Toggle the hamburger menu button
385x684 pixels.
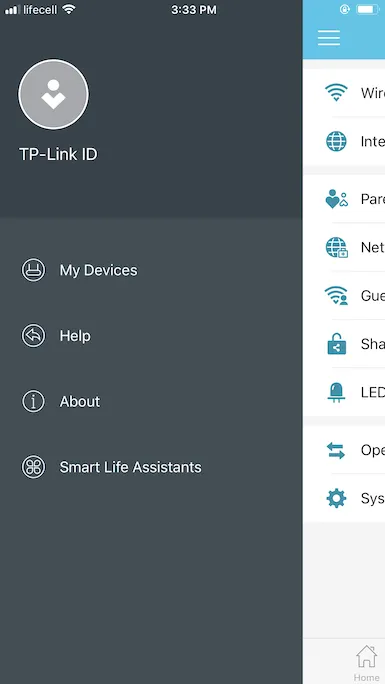coord(329,38)
